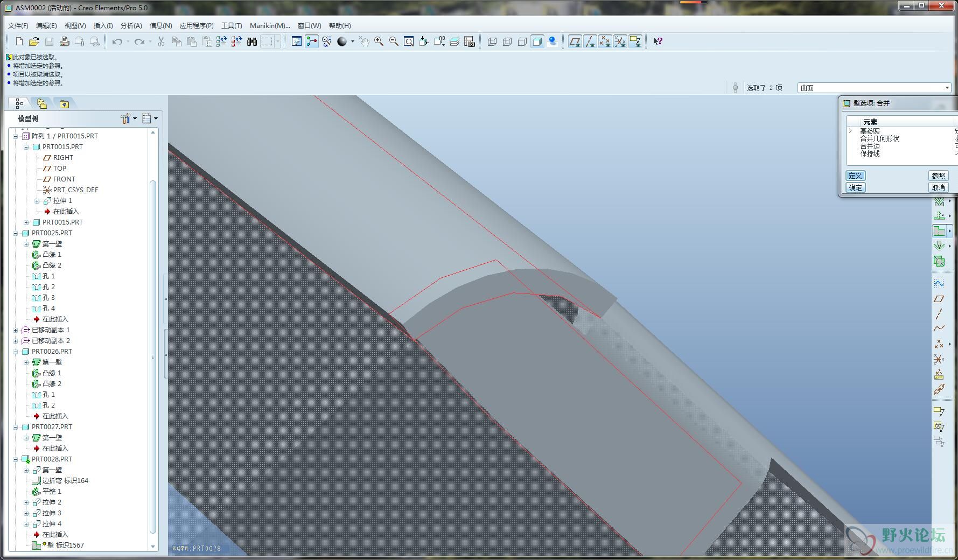
Task: Open the selection filter dropdown
Action: click(947, 88)
